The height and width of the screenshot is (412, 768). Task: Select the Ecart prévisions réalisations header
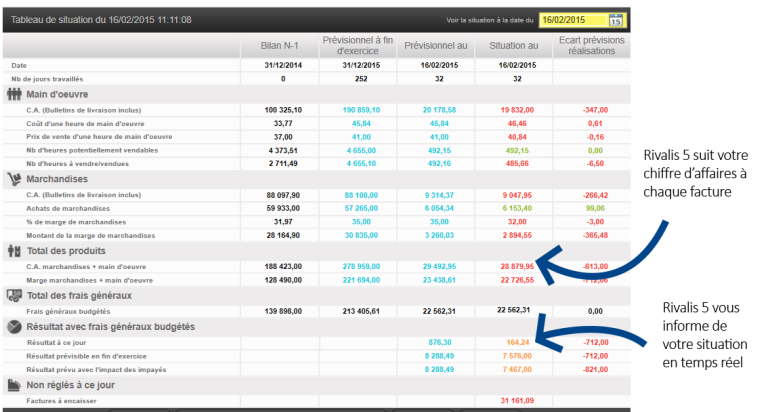pyautogui.click(x=592, y=46)
